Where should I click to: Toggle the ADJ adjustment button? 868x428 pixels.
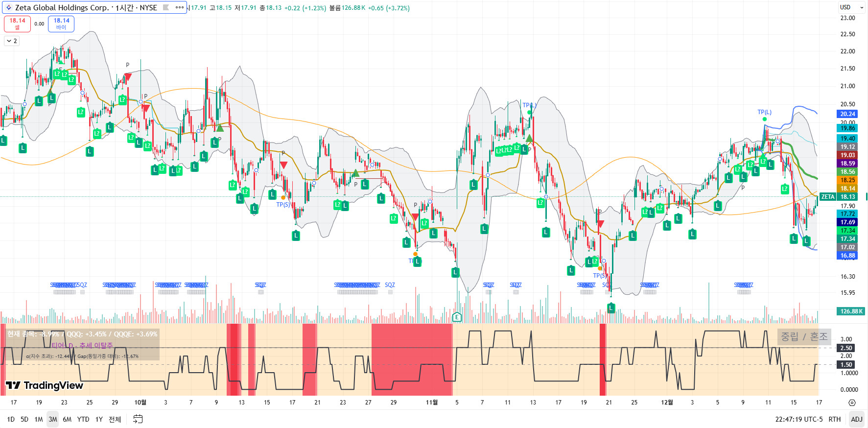pos(857,419)
